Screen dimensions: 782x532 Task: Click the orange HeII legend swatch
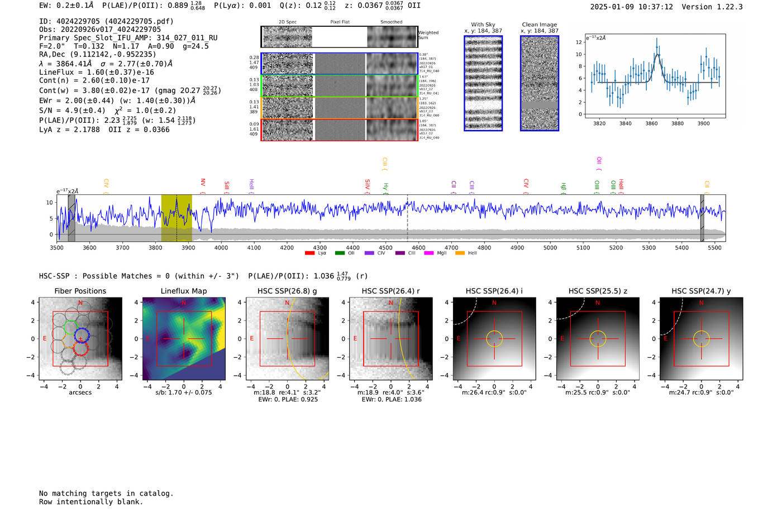[x=460, y=253]
